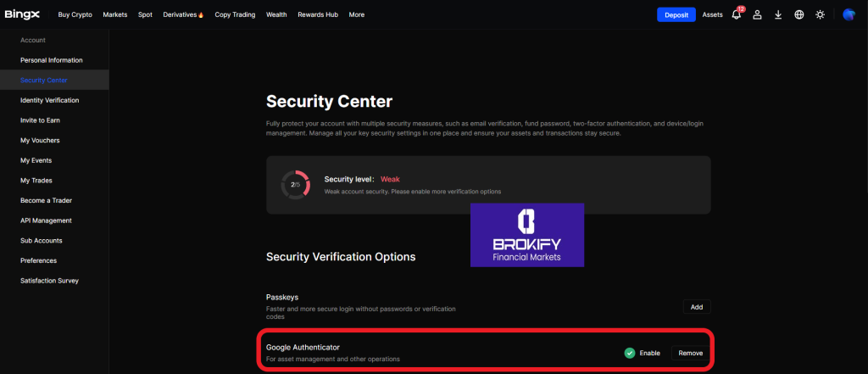868x374 pixels.
Task: Click the BingX logo
Action: pos(22,14)
